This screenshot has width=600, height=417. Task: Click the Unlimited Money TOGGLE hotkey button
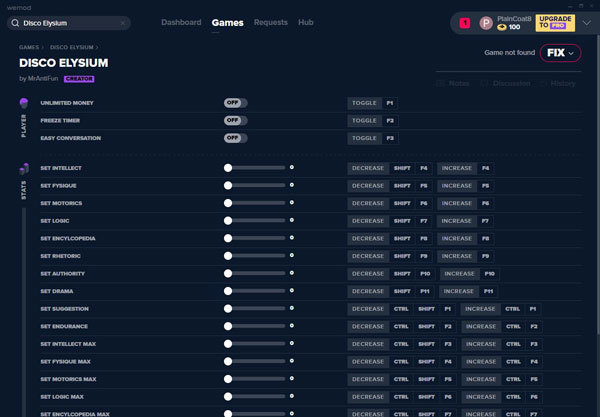[x=364, y=103]
